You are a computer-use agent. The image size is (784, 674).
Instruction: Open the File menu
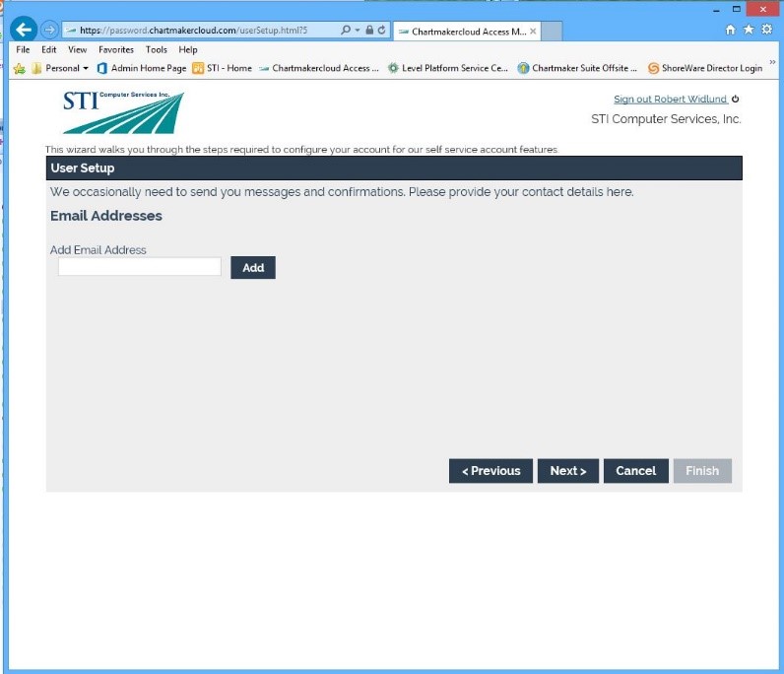click(23, 49)
